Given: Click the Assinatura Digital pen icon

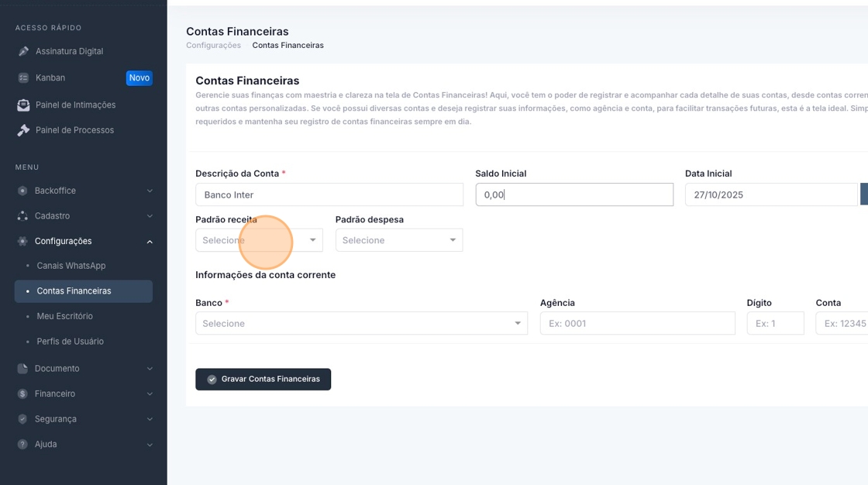Looking at the screenshot, I should [x=23, y=51].
